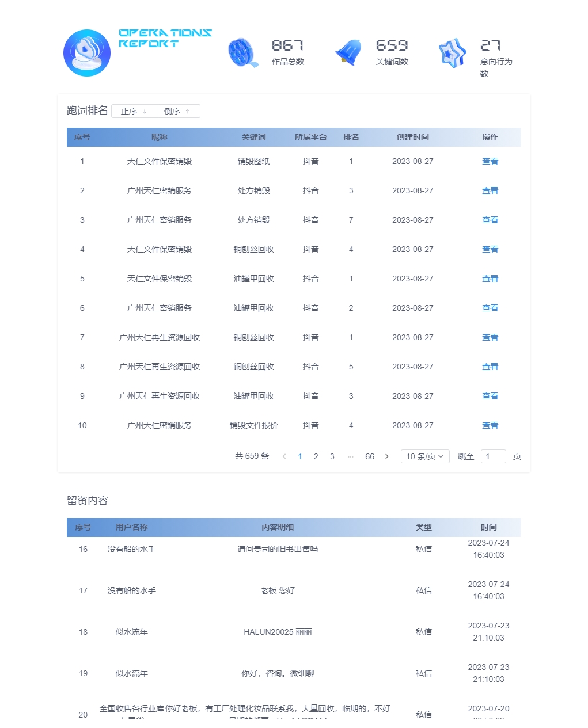Image resolution: width=588 pixels, height=728 pixels.
Task: Click 销毁文件报价 keyword cell
Action: click(x=254, y=425)
